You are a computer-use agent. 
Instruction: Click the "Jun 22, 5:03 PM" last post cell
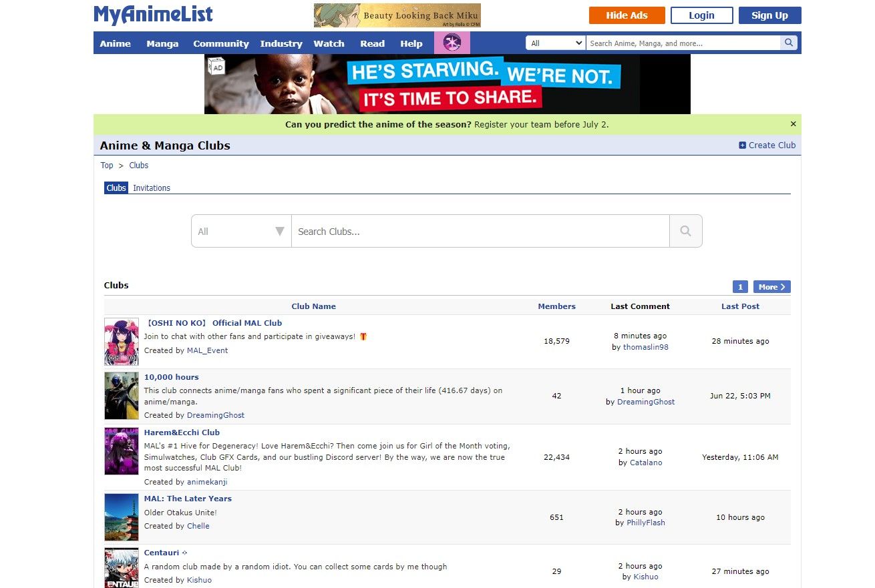click(740, 396)
